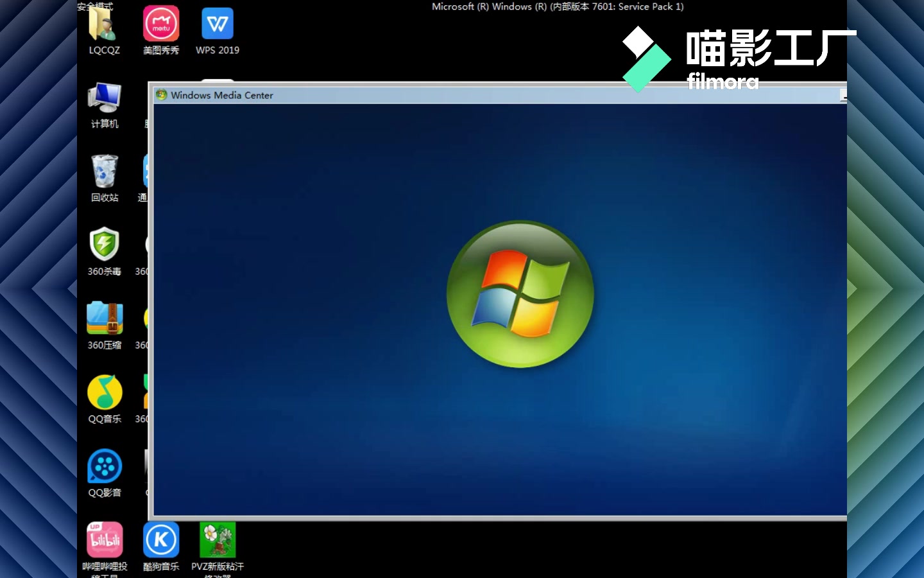
Task: Minimize the Windows Media Center window
Action: point(844,96)
